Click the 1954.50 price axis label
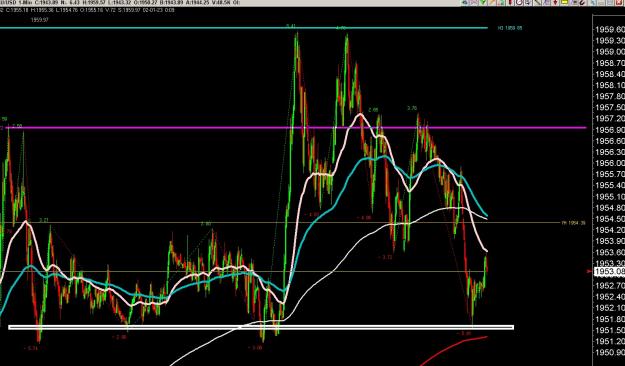 pyautogui.click(x=610, y=219)
